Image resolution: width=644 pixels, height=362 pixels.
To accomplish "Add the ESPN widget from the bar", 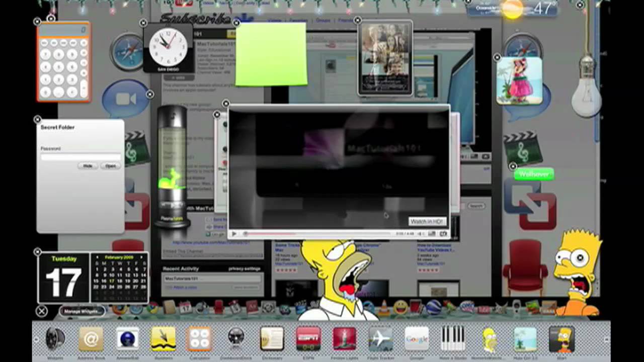I will (x=308, y=338).
